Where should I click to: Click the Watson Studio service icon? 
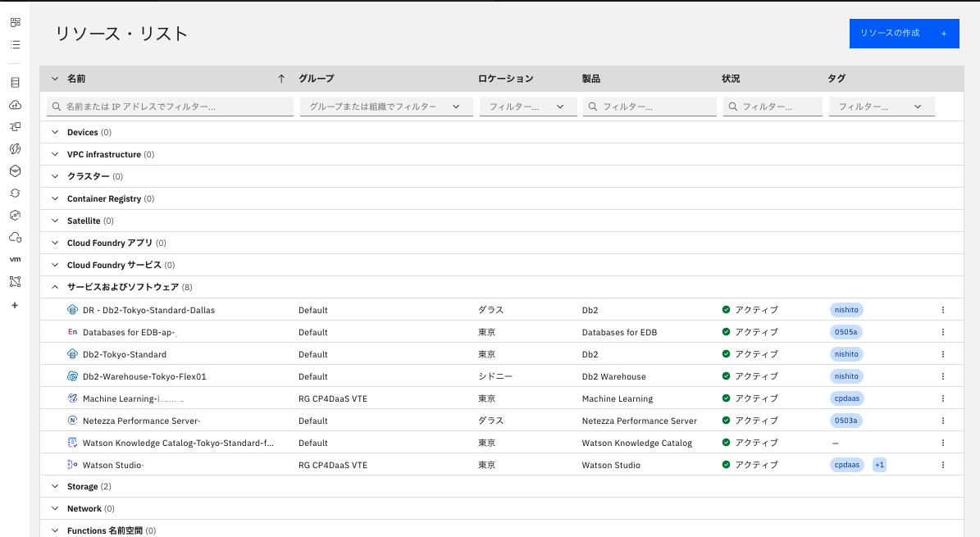coord(72,465)
